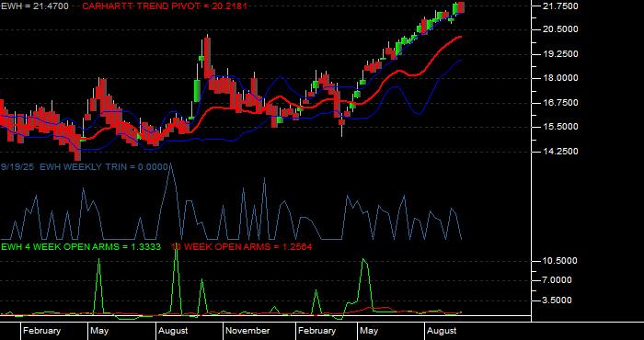Click the second August date marker
Viewport: 644px width, 340px height.
[x=442, y=331]
